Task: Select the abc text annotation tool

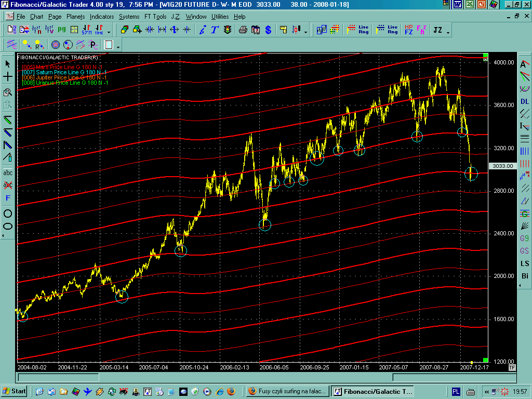Action: (8, 172)
